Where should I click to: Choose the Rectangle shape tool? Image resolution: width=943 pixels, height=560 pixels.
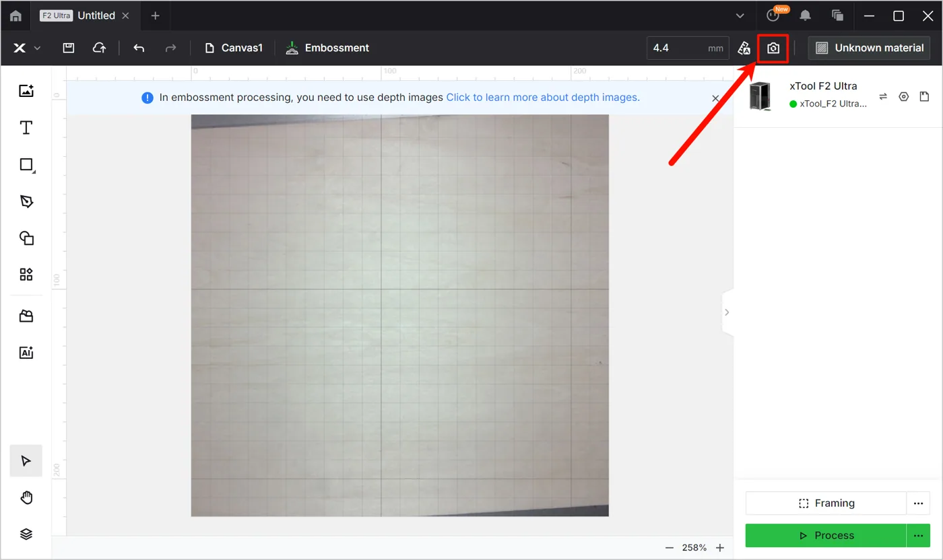[x=26, y=165]
